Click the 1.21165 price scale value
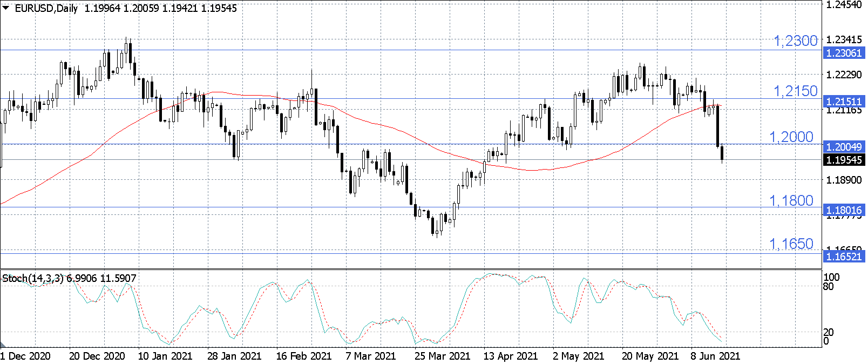Image resolution: width=868 pixels, height=364 pixels. click(x=844, y=111)
